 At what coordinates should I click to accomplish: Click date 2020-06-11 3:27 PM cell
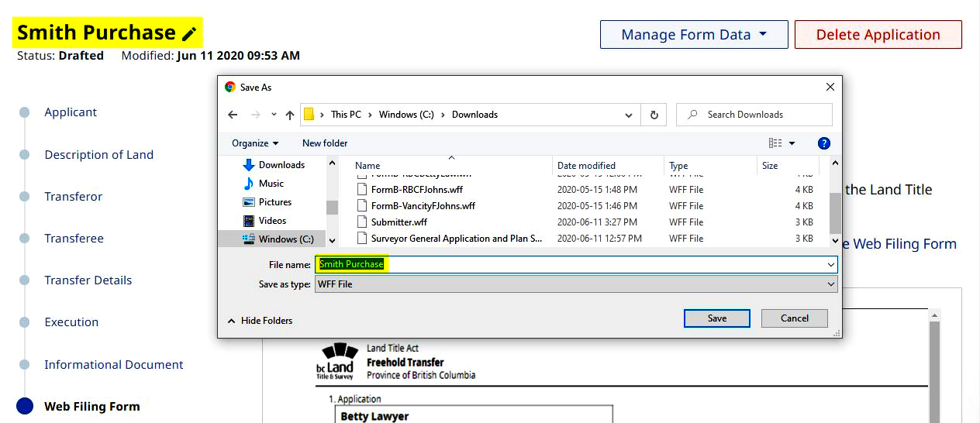click(x=597, y=222)
